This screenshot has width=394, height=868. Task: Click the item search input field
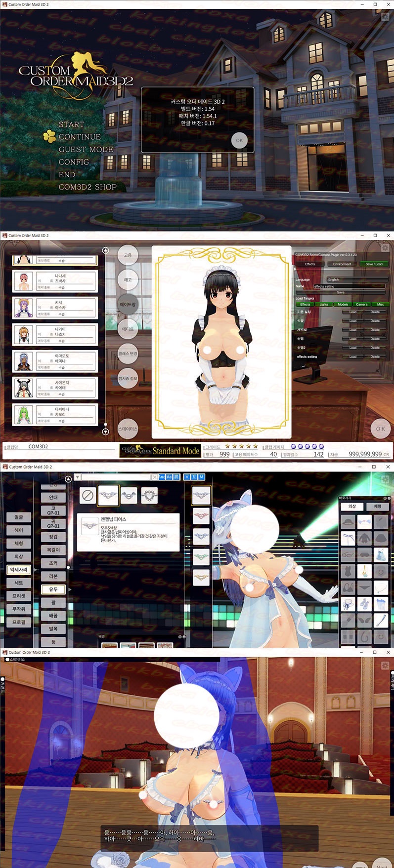click(116, 477)
